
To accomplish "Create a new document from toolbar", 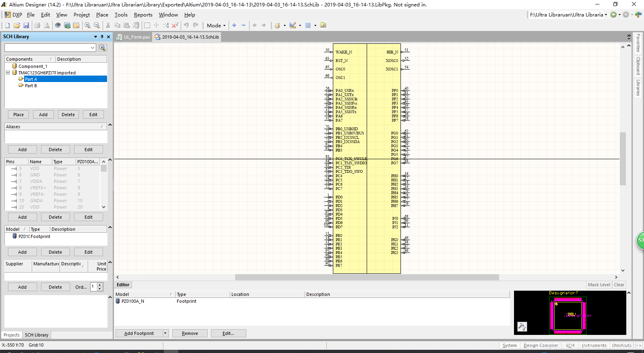I will (x=8, y=25).
